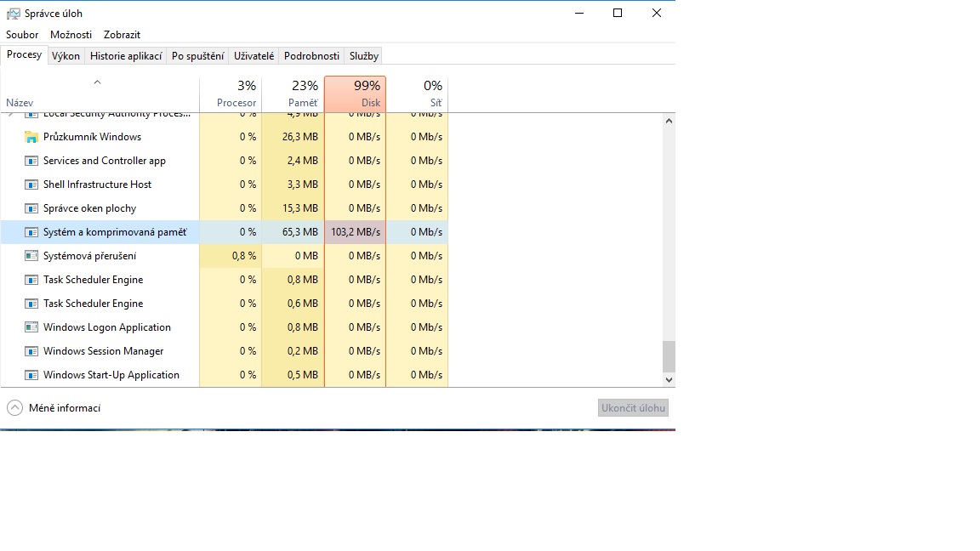Screen dimensions: 980x551
Task: Open the Uživatelé tab
Action: click(x=254, y=55)
